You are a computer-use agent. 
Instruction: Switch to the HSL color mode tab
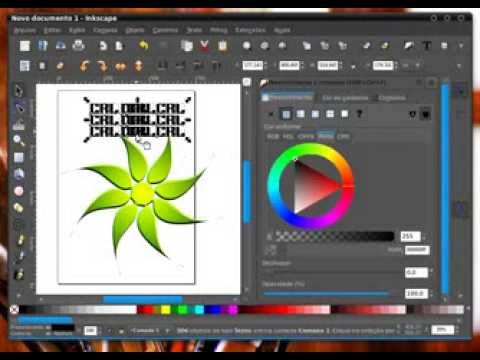[288, 136]
